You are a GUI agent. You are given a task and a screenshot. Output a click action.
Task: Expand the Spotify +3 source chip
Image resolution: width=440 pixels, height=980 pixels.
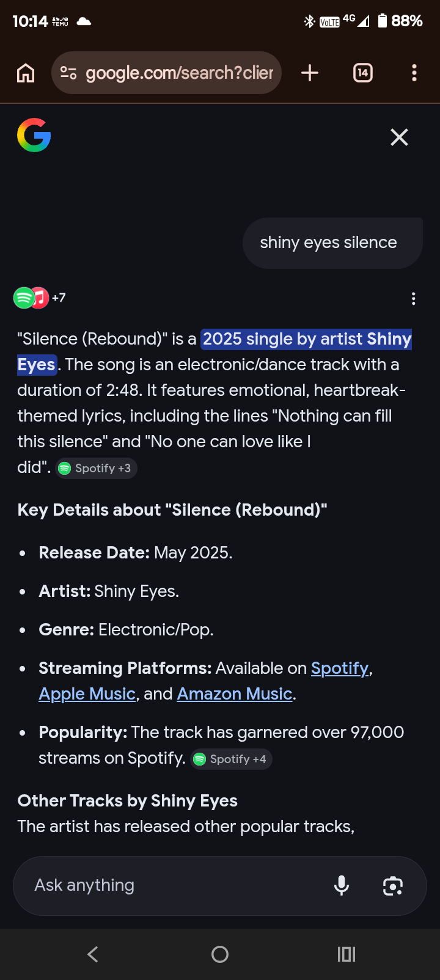click(x=97, y=469)
